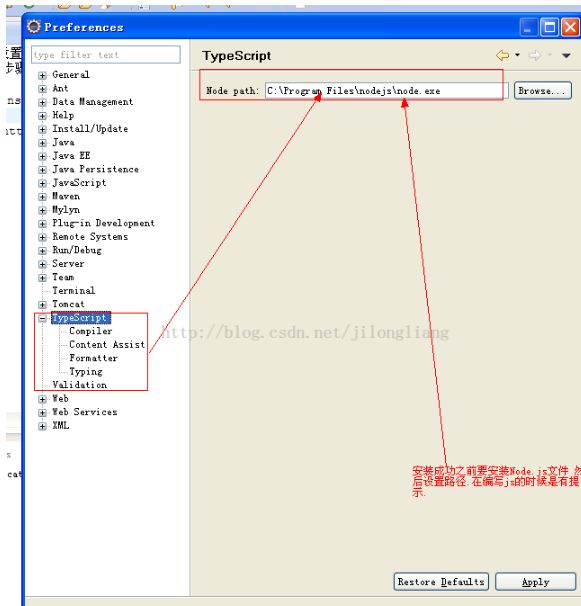Expand the Ant tree node
581x606 pixels.
(43, 89)
